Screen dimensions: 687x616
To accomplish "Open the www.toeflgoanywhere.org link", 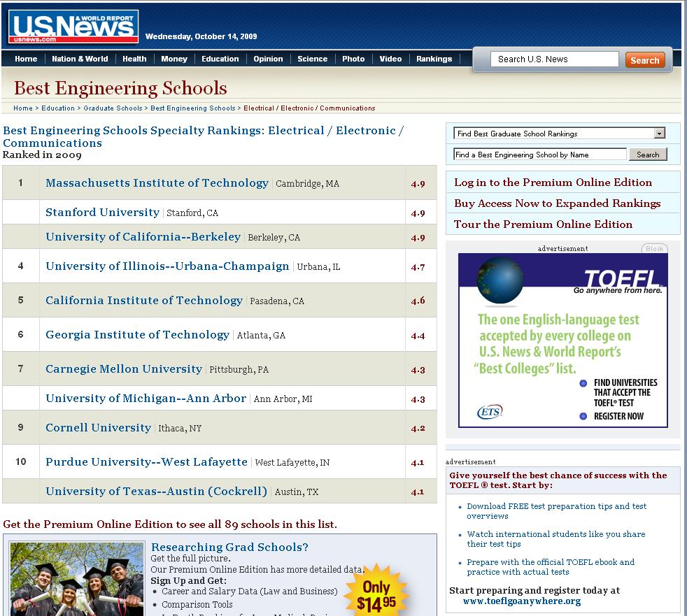I will [522, 601].
